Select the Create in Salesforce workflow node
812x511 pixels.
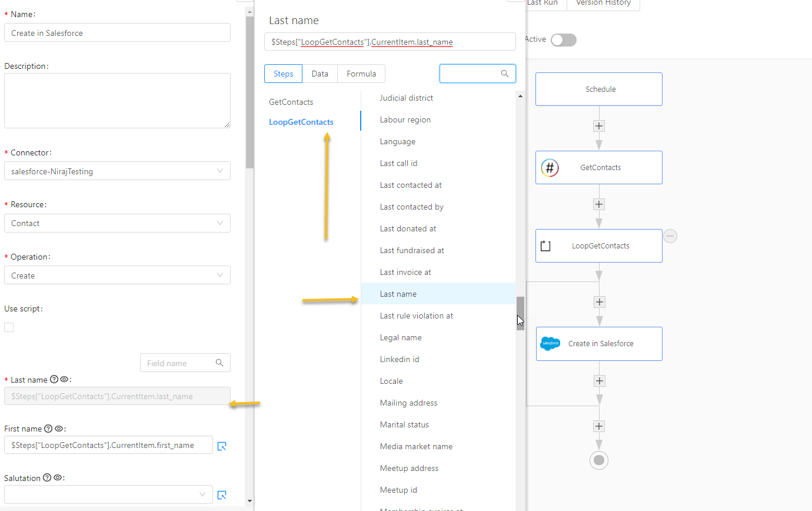pos(599,344)
